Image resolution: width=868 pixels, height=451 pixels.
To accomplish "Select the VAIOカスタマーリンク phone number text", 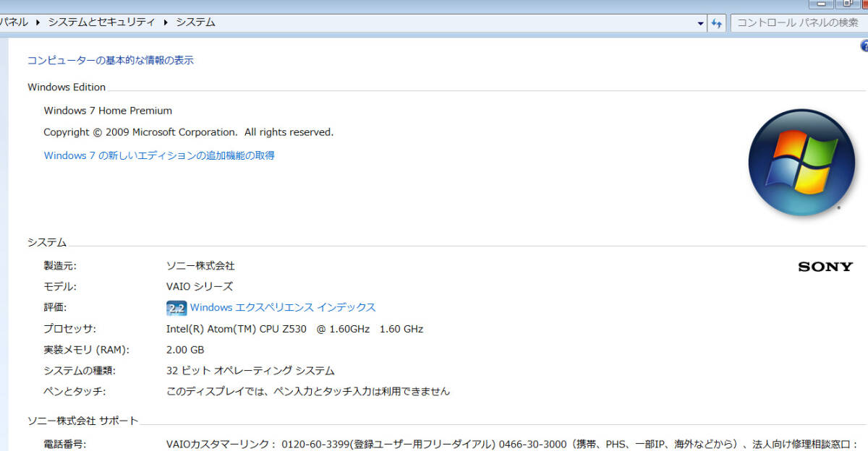I will point(512,444).
